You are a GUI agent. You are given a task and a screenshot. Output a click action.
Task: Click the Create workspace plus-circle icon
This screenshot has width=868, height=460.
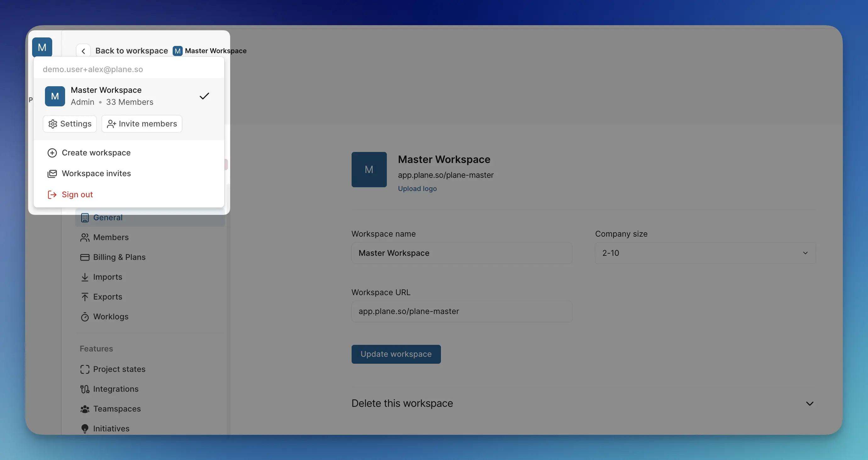point(52,153)
